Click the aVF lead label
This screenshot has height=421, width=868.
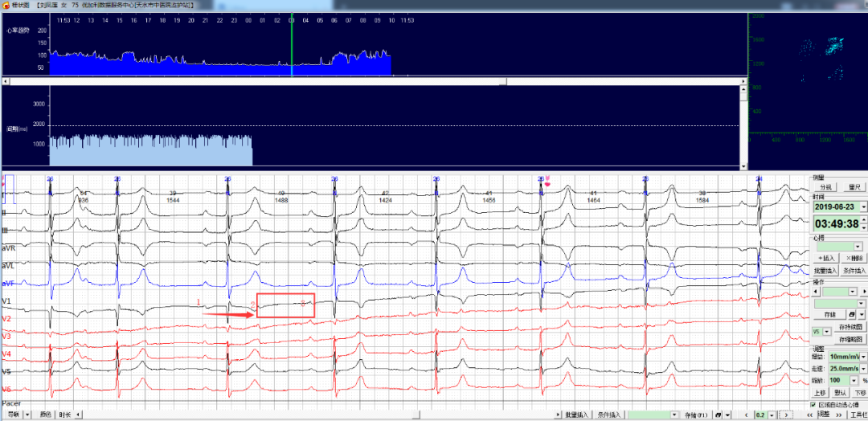(8, 284)
